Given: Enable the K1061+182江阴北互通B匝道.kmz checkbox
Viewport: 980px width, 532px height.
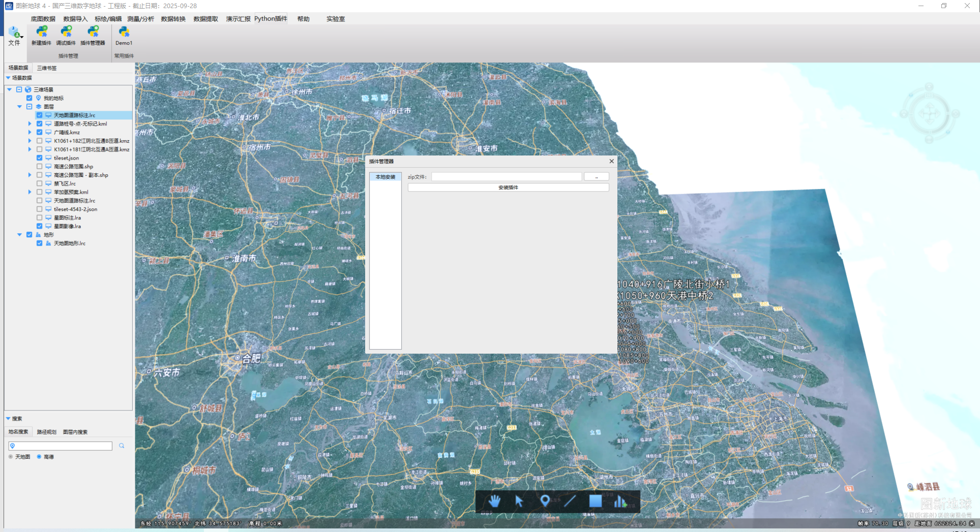Looking at the screenshot, I should 39,141.
